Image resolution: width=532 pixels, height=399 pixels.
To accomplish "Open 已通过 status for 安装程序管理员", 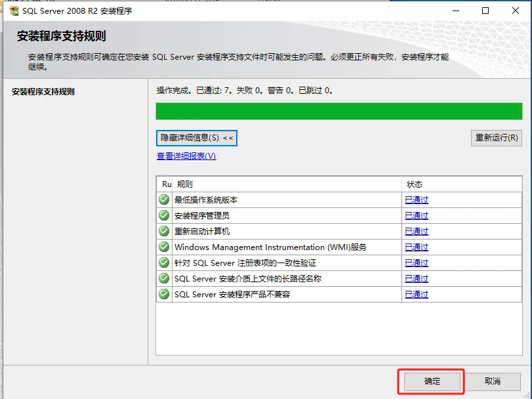I will point(417,215).
